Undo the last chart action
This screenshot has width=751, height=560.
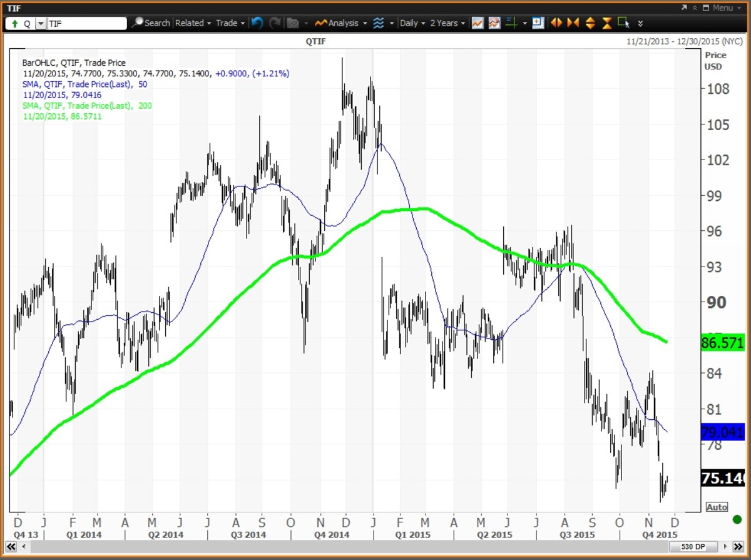(257, 23)
